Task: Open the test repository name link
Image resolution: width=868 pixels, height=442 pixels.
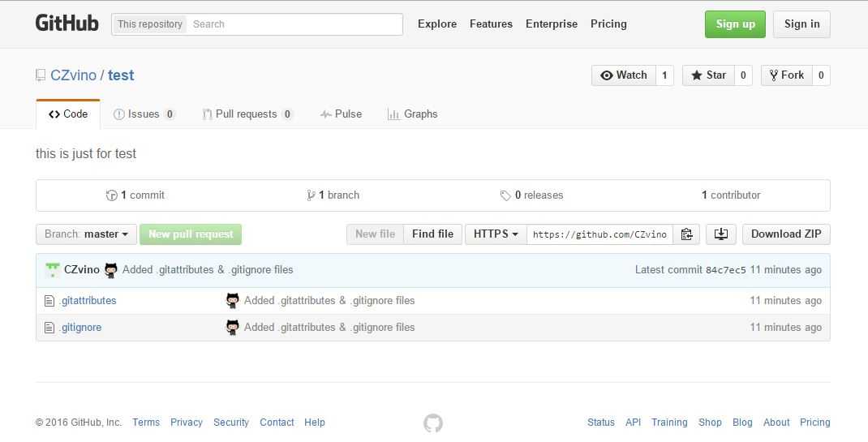Action: click(121, 75)
